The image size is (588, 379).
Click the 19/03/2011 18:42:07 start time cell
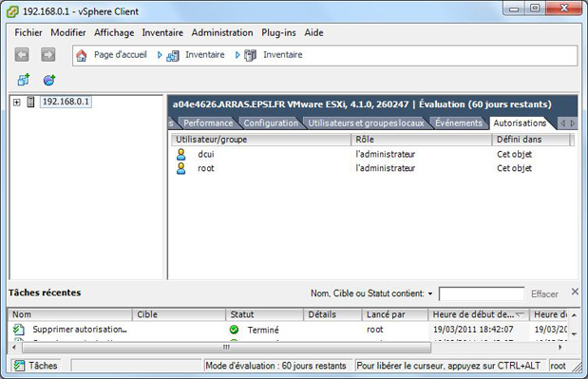click(x=473, y=330)
